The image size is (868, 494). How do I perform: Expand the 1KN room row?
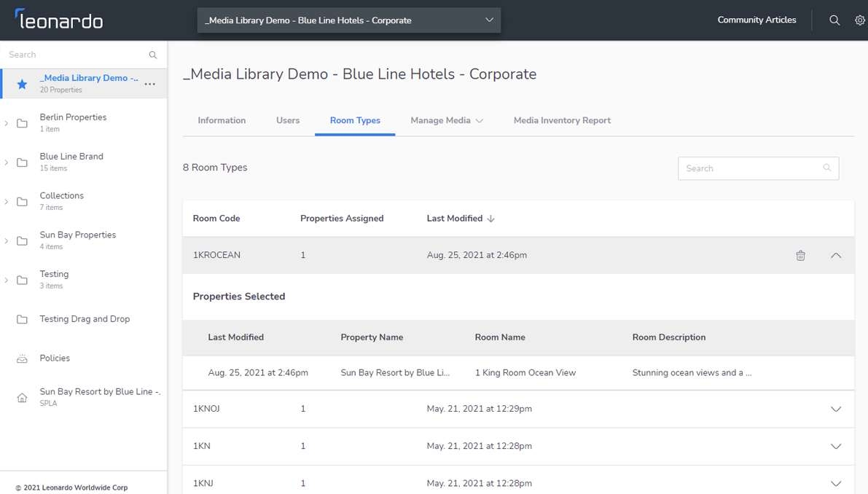coord(836,447)
